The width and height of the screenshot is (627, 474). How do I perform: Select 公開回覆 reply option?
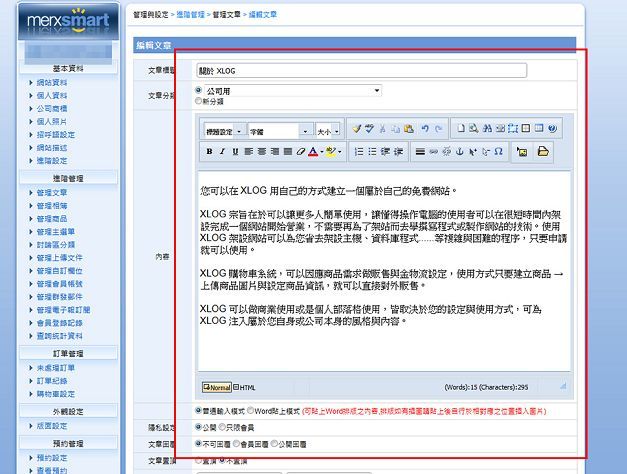click(274, 444)
